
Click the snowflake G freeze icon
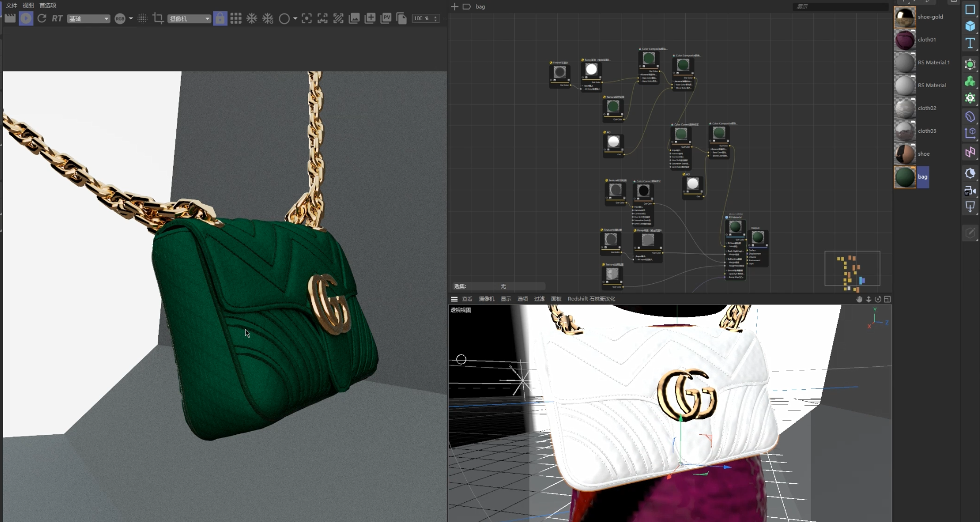(x=268, y=19)
